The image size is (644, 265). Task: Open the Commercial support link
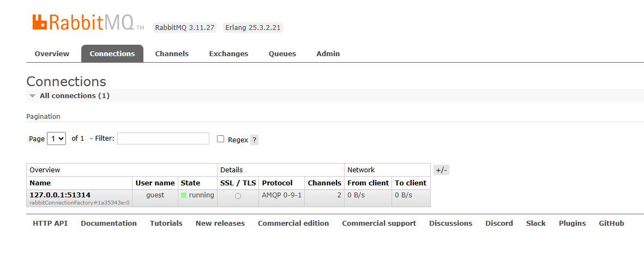click(379, 224)
